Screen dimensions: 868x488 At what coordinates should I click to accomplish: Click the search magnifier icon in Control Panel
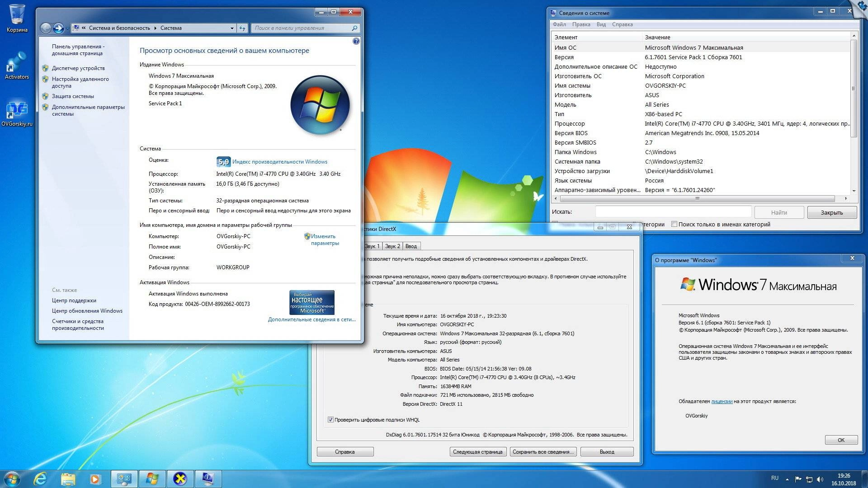pos(354,28)
